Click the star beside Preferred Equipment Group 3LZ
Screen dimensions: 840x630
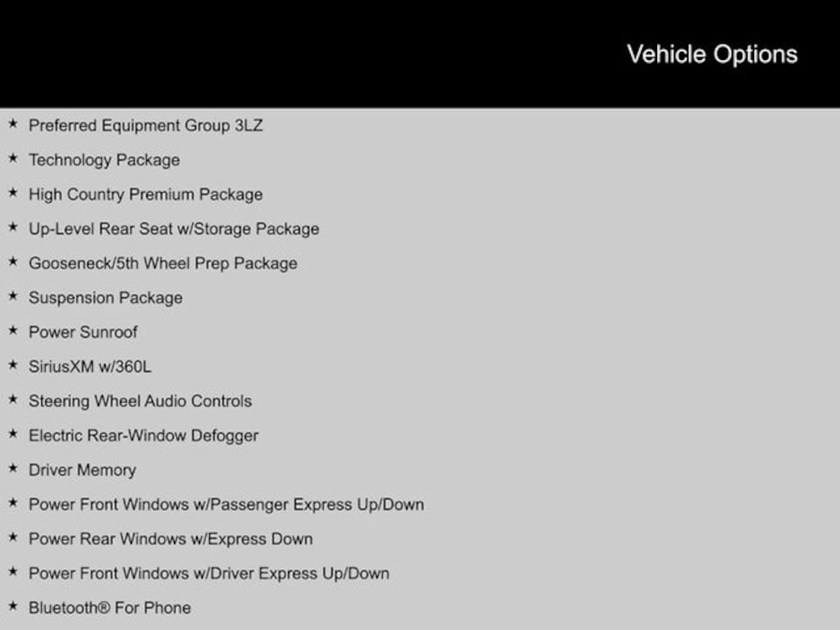click(12, 125)
